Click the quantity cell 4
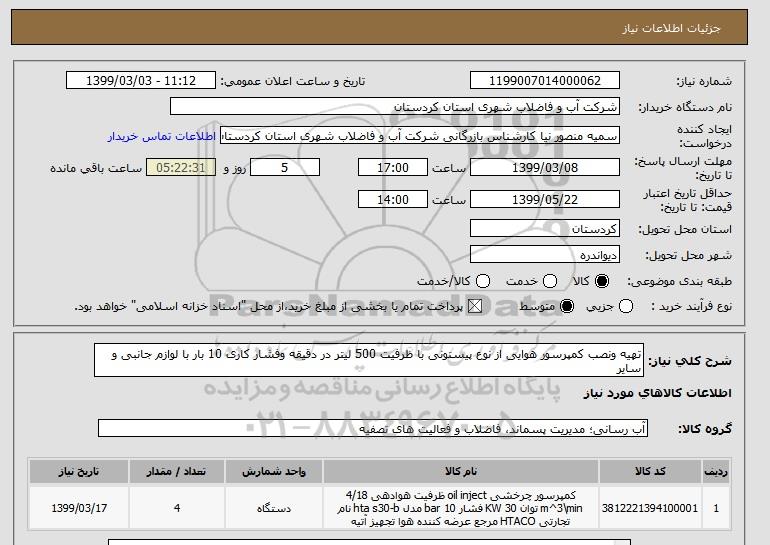Image resolution: width=770 pixels, height=545 pixels. click(177, 508)
